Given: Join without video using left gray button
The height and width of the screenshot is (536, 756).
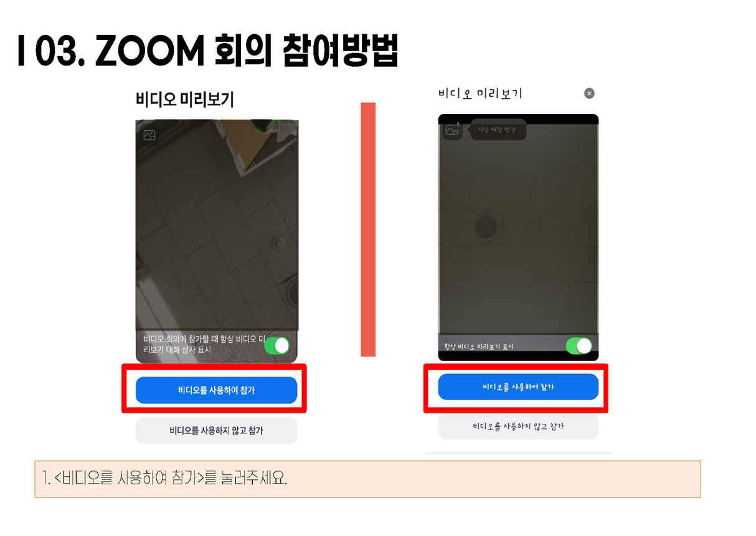Looking at the screenshot, I should pos(216,431).
